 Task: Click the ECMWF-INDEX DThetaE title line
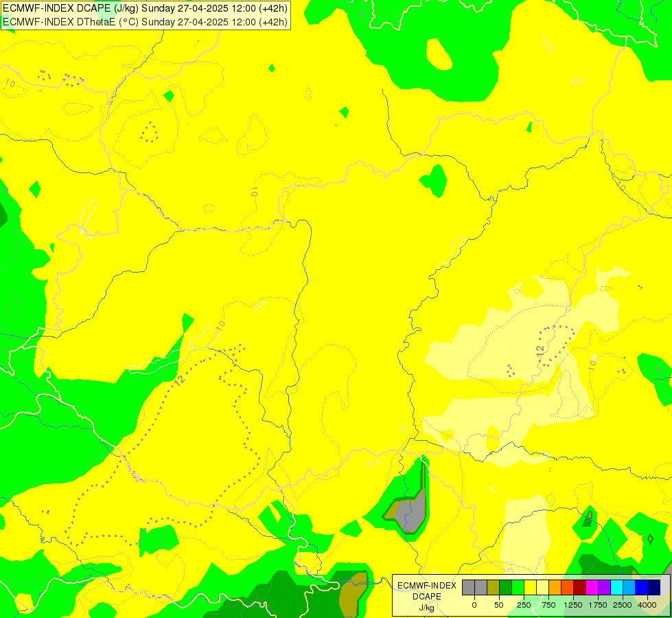[x=146, y=22]
